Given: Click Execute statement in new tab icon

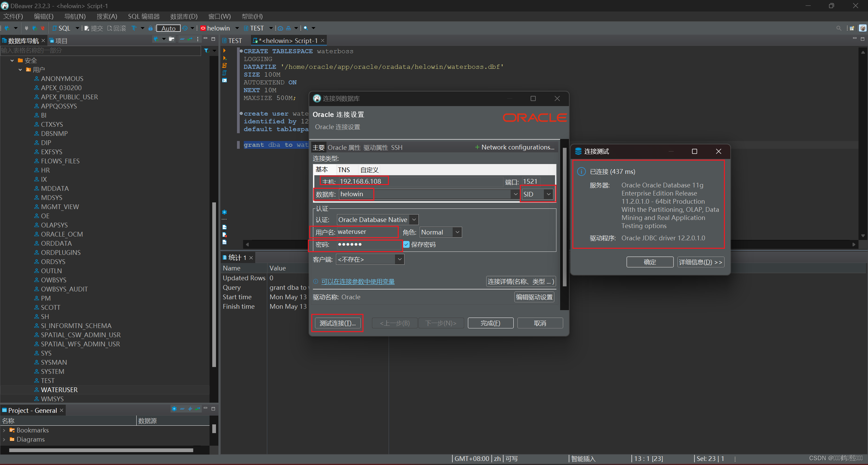Looking at the screenshot, I should 224,58.
